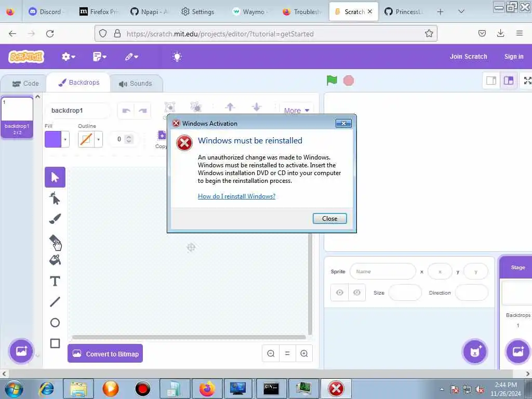This screenshot has width=532, height=399.
Task: Show sprite with the open eye button
Action: pos(340,292)
